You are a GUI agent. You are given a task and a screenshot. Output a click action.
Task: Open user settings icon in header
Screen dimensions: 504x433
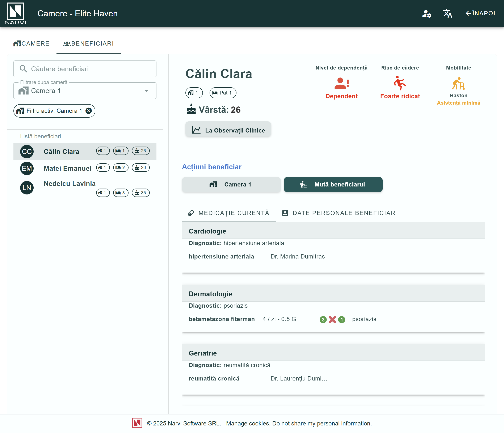click(427, 13)
